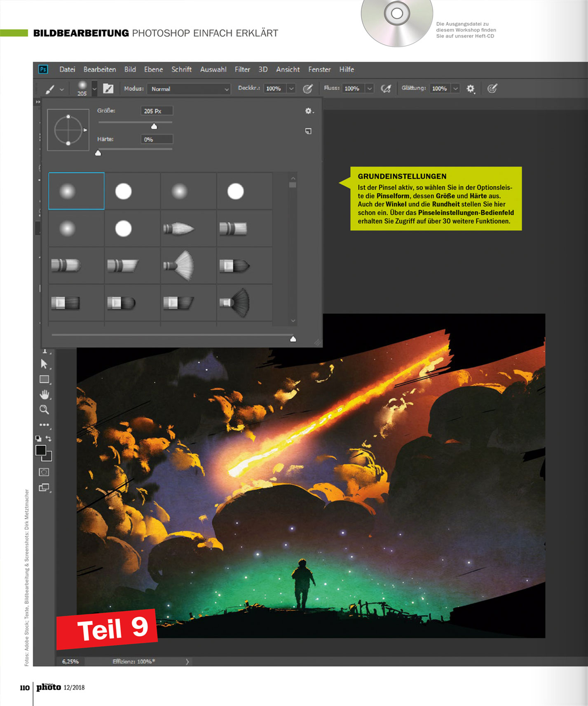Screen dimensions: 588x706
Task: Expand the Glättung slider arrow
Action: point(455,88)
